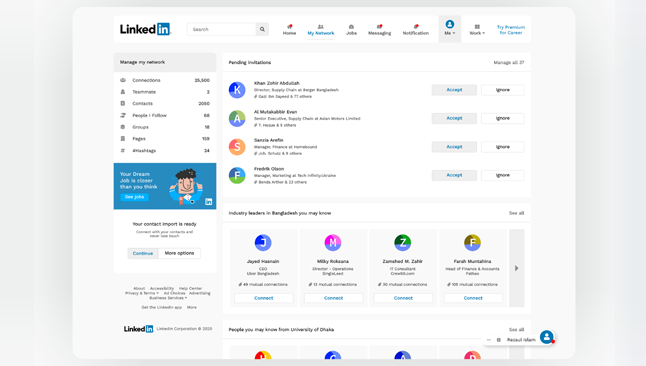Connect with Zamshed M. Zahir

coord(403,298)
